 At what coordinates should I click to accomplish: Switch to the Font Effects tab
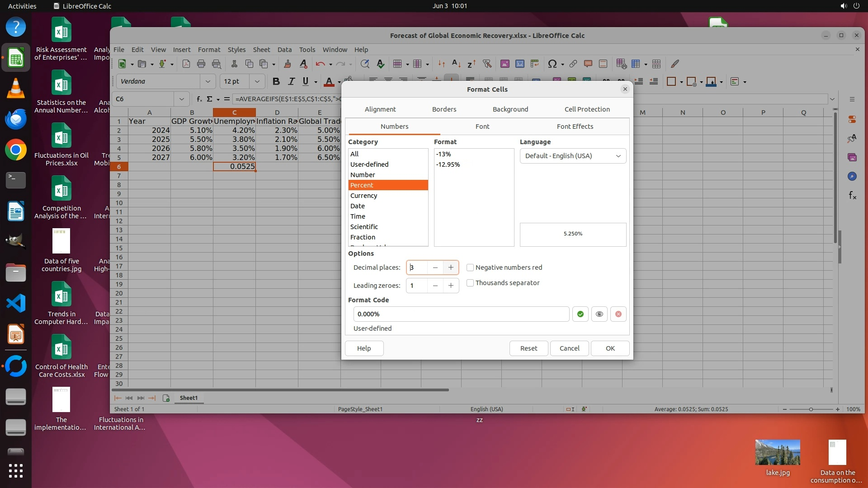click(x=575, y=127)
